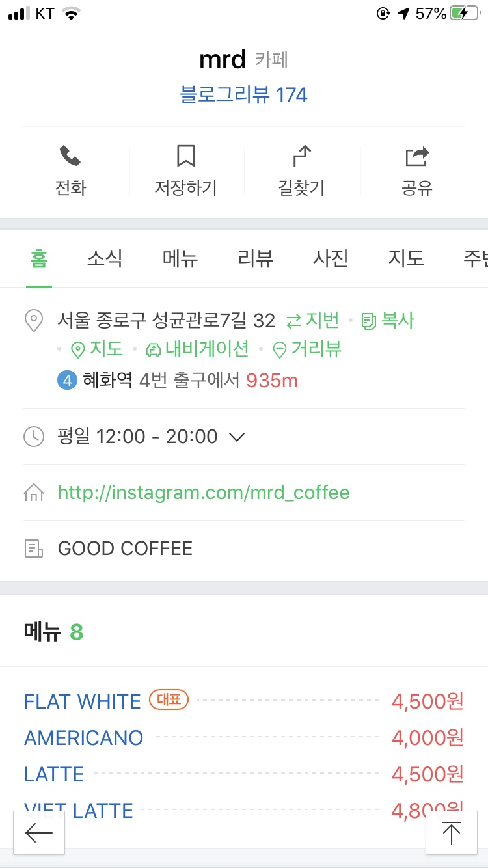Open 내비게이션 car navigation link
This screenshot has height=868, width=488.
pyautogui.click(x=198, y=349)
